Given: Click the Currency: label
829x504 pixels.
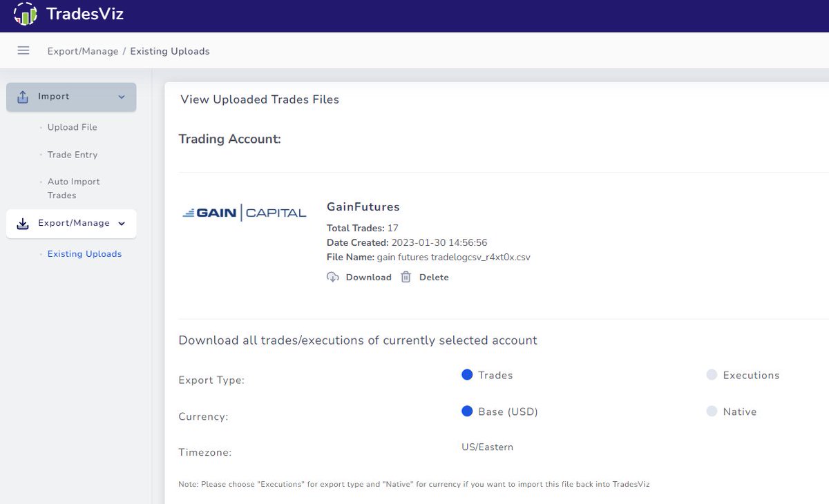Looking at the screenshot, I should (x=203, y=416).
